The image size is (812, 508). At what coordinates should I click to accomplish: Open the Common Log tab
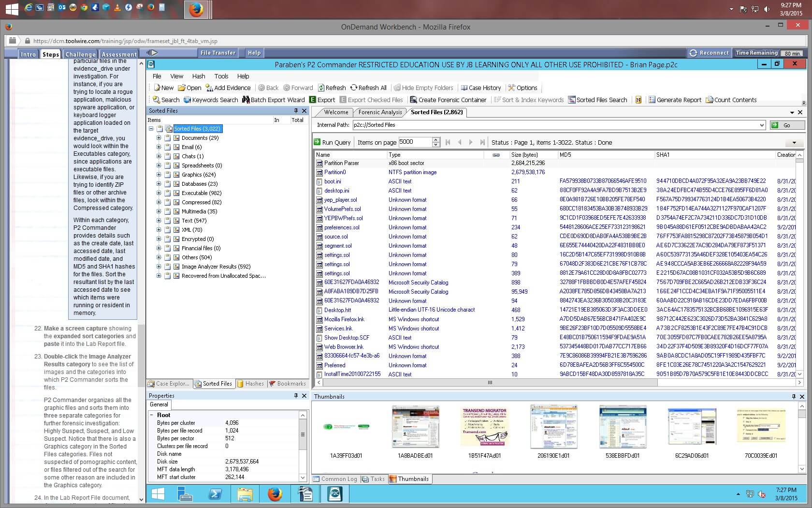[335, 479]
